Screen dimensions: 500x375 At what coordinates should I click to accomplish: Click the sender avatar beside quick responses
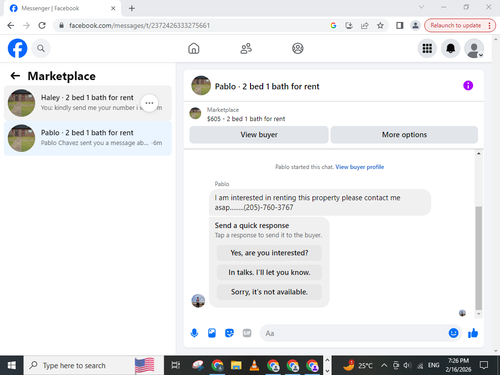198,301
